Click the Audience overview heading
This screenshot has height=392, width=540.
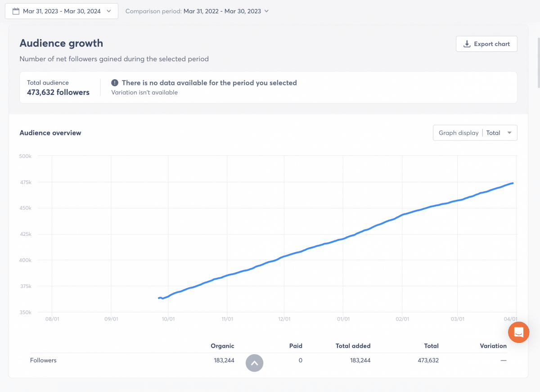(x=50, y=133)
